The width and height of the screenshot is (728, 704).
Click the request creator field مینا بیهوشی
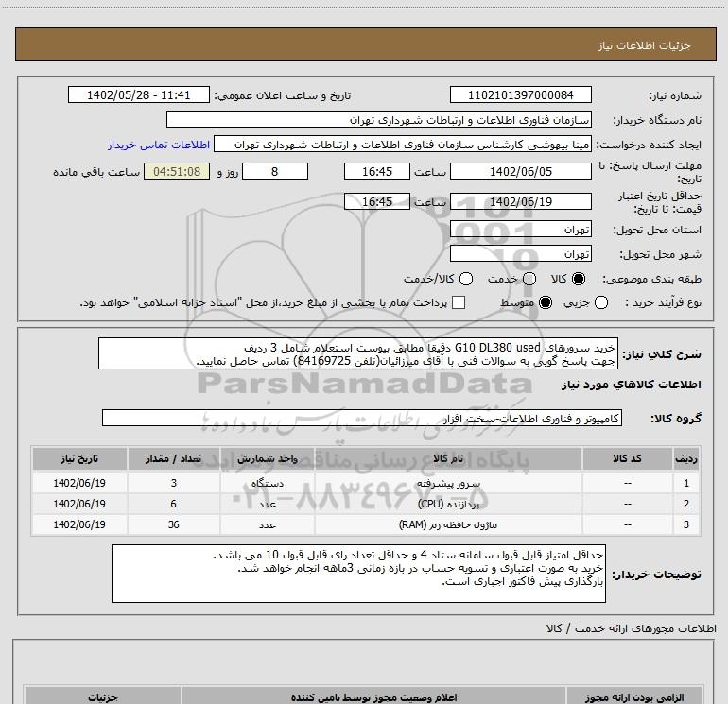(x=403, y=145)
